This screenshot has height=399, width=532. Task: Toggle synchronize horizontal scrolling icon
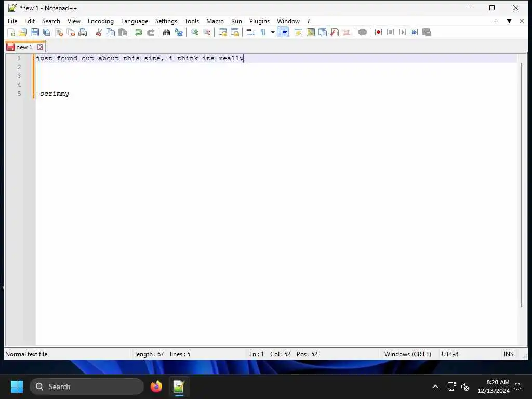(x=235, y=33)
